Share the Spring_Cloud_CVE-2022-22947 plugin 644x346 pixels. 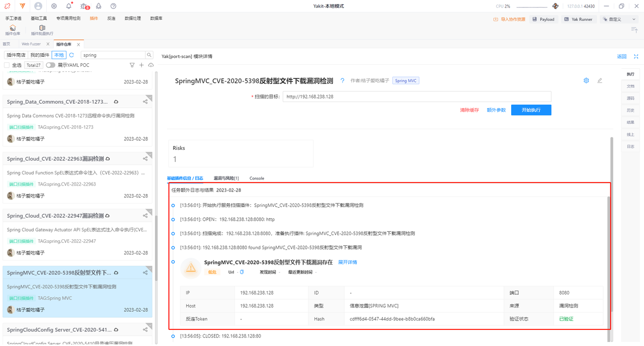pyautogui.click(x=145, y=215)
